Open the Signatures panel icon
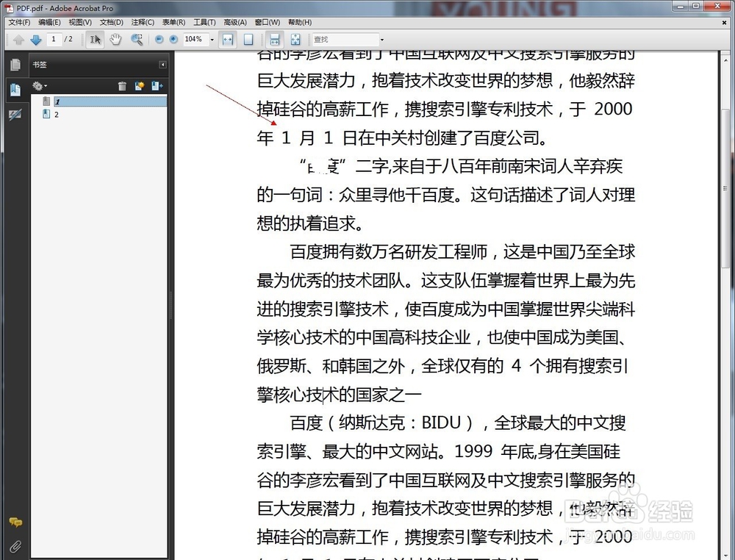This screenshot has height=560, width=735. 15,115
